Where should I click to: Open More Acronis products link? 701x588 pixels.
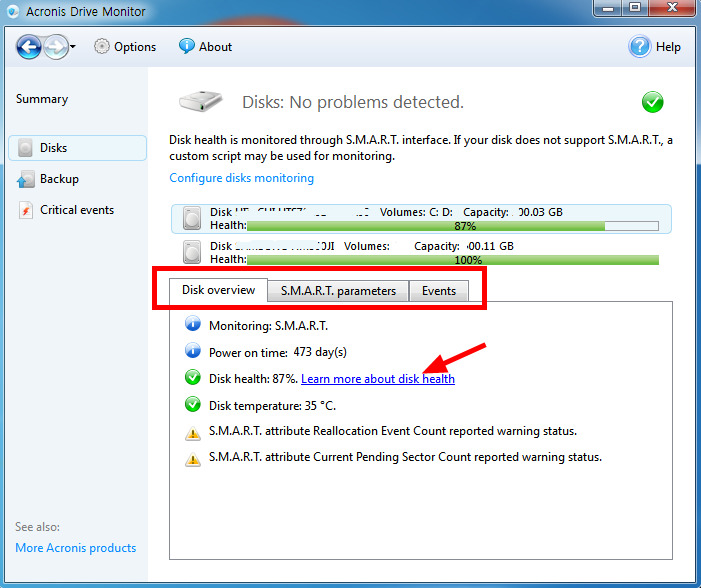coord(75,548)
